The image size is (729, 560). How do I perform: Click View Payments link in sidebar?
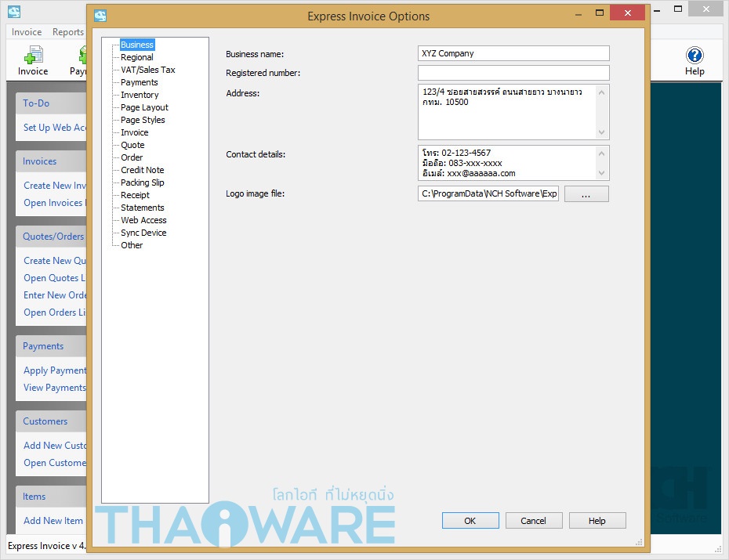point(55,387)
